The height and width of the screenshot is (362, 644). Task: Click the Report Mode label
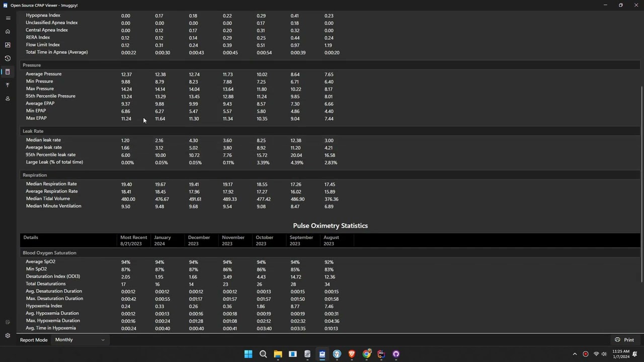click(34, 340)
